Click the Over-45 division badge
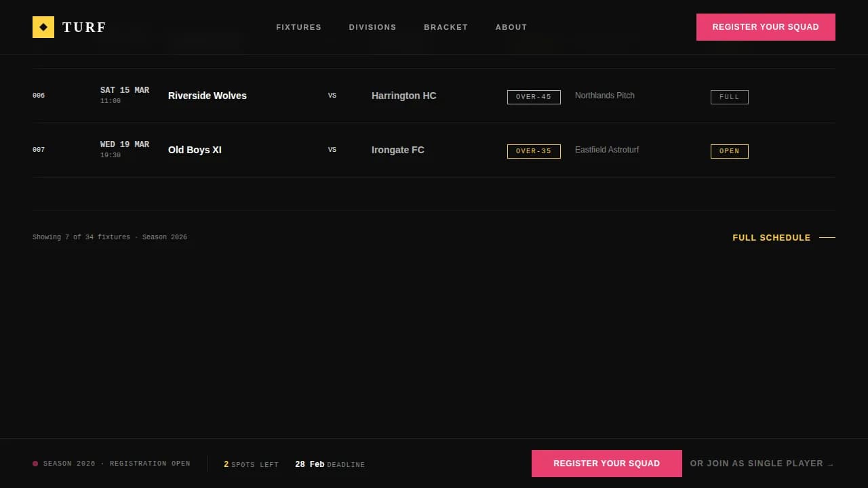The width and height of the screenshot is (868, 488). click(533, 97)
